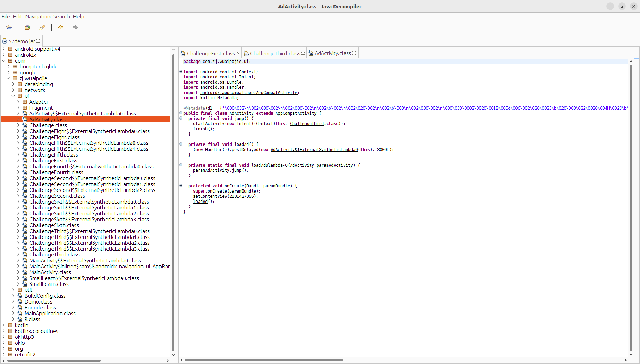Click the ChallengeFourth.class file icon
This screenshot has width=640, height=364.
click(x=25, y=172)
